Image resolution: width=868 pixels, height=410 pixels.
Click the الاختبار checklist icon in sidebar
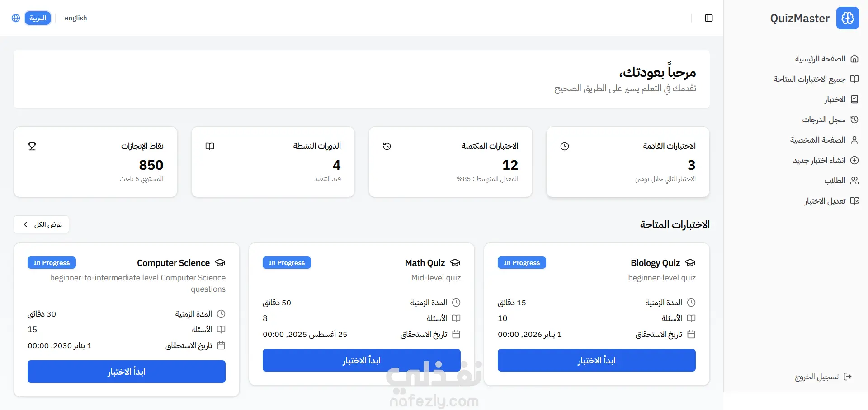[854, 99]
